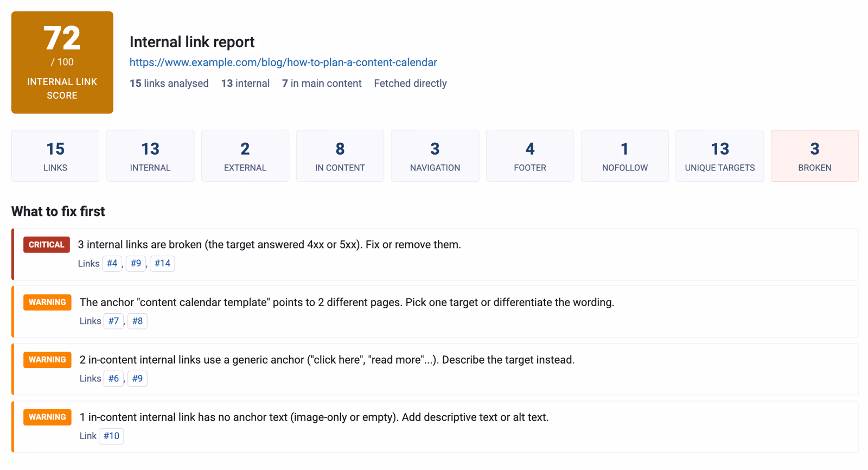This screenshot has height=470, width=868.
Task: Click the no anchor text warning message
Action: point(314,417)
